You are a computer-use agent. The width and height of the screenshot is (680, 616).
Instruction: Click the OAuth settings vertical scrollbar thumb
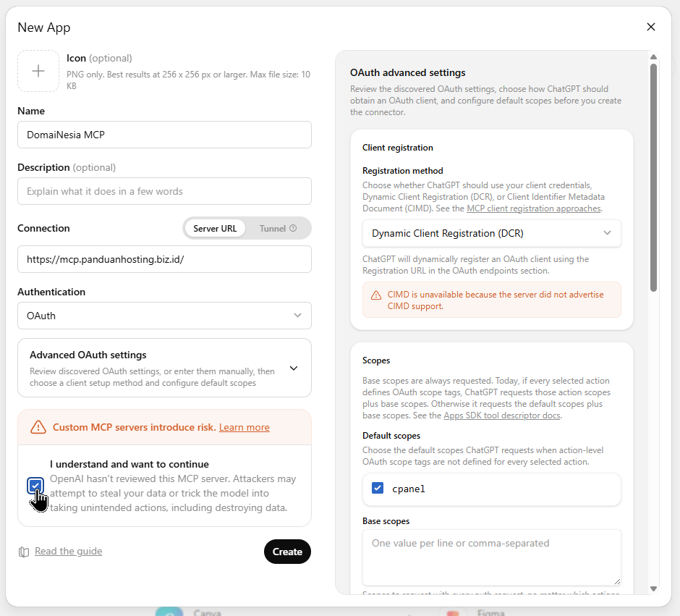(x=653, y=178)
